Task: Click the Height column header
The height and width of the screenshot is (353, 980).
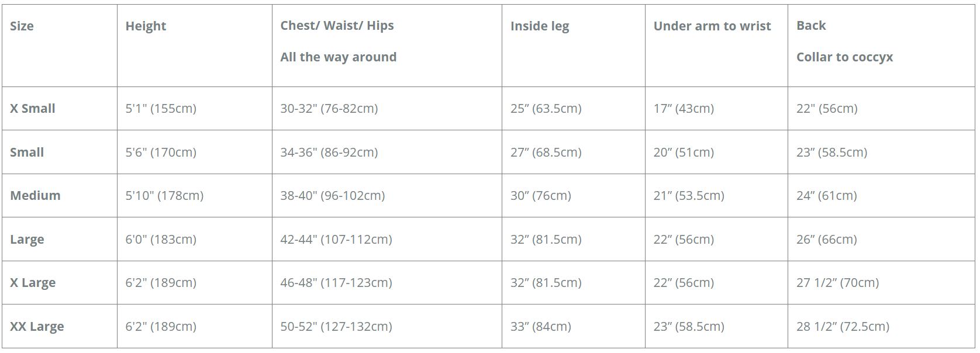Action: point(146,26)
